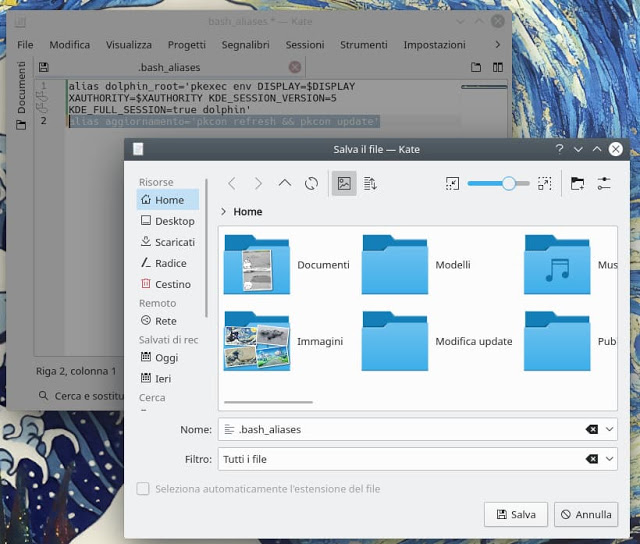Click Kate's split view icon
Image resolution: width=640 pixels, height=544 pixels.
(498, 67)
